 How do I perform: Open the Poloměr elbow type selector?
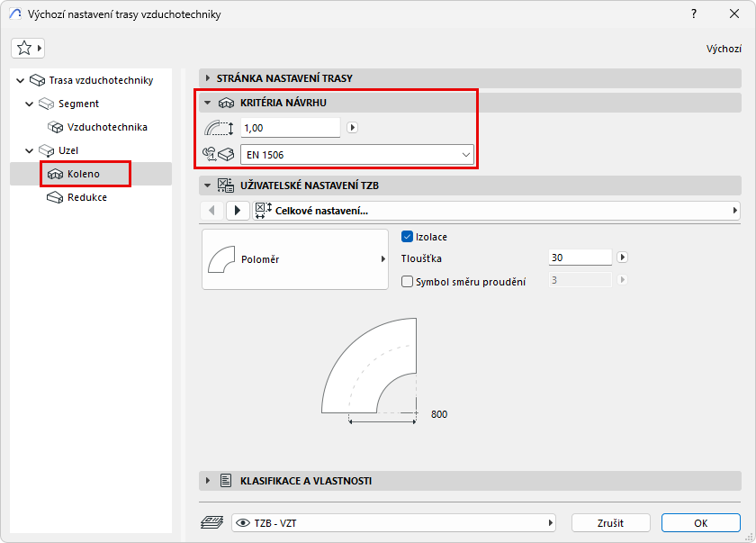[295, 259]
